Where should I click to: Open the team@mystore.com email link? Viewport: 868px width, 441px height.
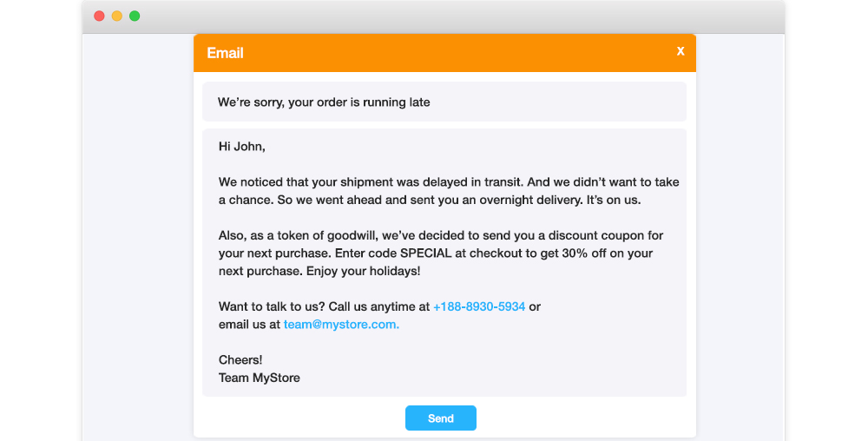341,325
